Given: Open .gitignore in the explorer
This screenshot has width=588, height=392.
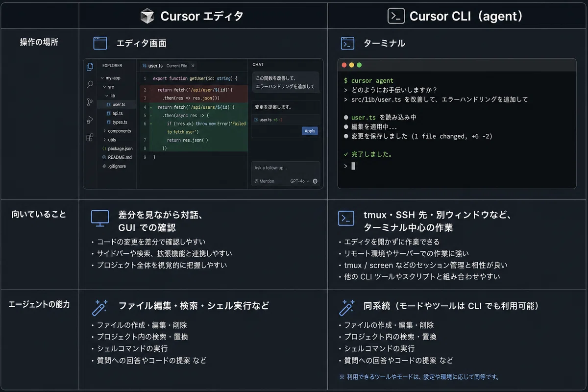Looking at the screenshot, I should [x=117, y=166].
